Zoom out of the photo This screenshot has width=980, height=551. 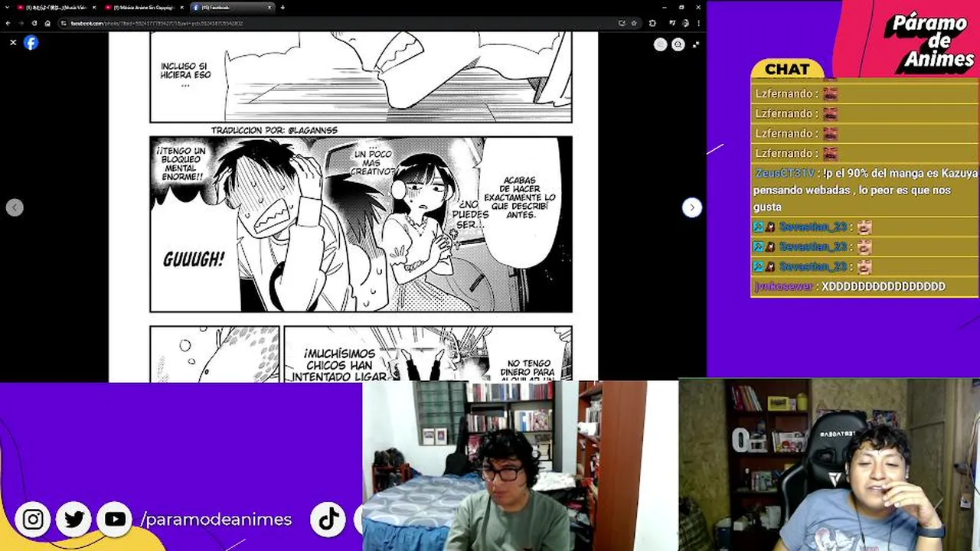[678, 44]
